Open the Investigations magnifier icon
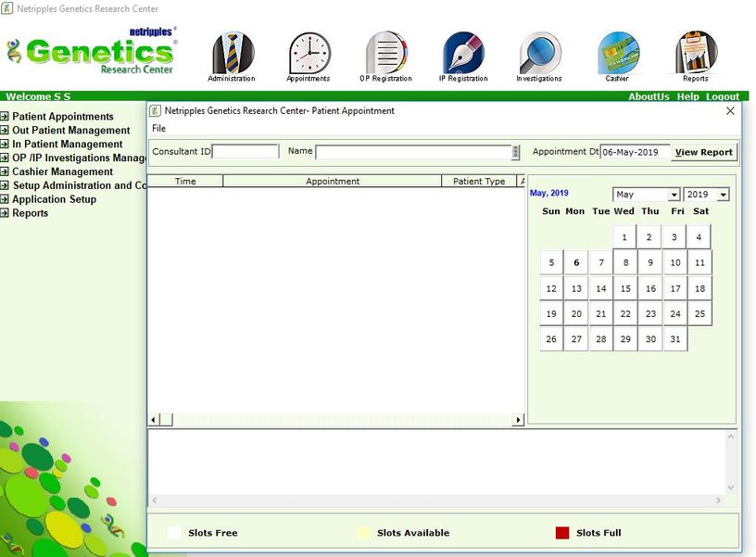This screenshot has width=756, height=557. [x=540, y=53]
